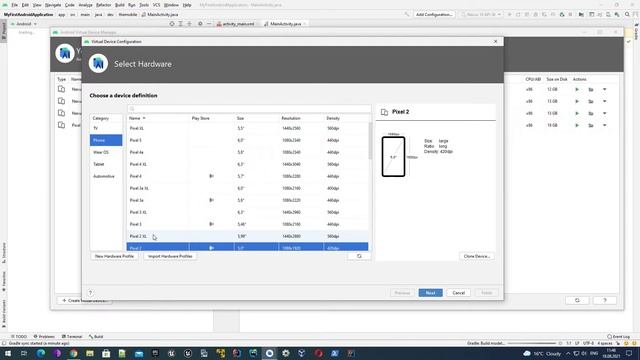Click the hammer Make Project icon
Screen dimensions: 640x360
[x=407, y=15]
